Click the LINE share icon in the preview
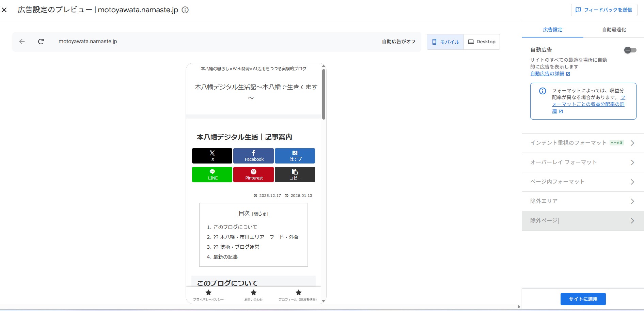 coord(212,174)
